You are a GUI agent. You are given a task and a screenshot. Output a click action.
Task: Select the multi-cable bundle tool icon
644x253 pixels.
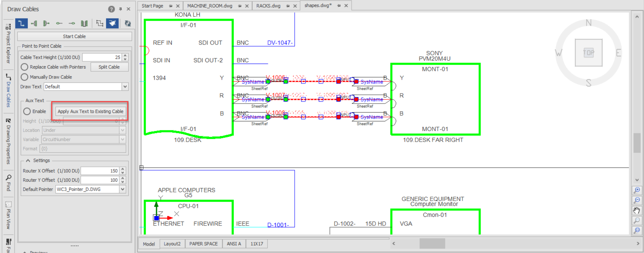(x=84, y=23)
